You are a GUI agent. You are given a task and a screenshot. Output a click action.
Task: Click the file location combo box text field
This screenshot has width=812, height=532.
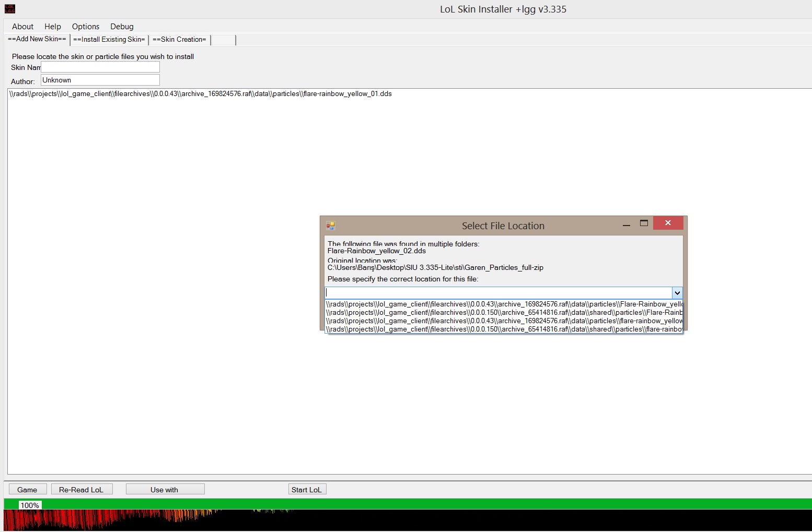pos(498,293)
